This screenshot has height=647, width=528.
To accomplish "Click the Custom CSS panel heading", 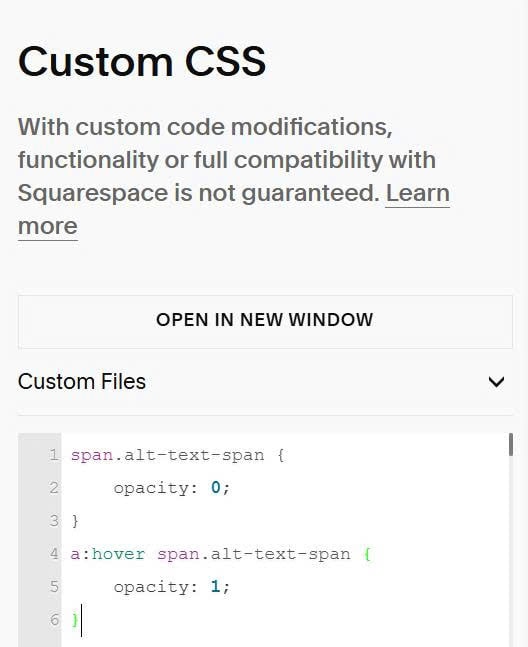I will pos(142,62).
